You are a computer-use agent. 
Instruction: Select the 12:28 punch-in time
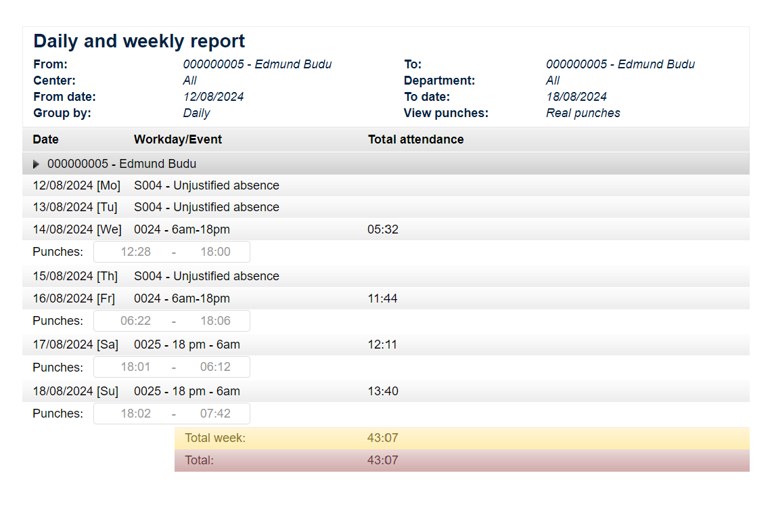(x=135, y=252)
